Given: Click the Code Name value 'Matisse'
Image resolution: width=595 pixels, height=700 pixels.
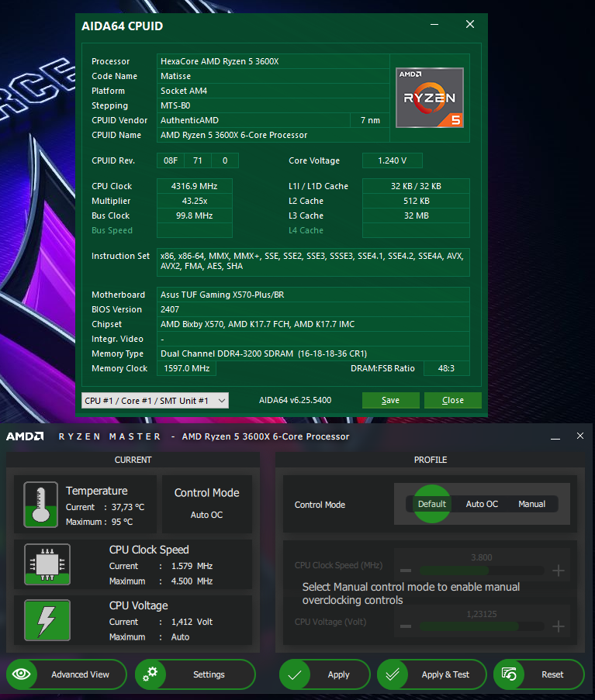Looking at the screenshot, I should [273, 76].
